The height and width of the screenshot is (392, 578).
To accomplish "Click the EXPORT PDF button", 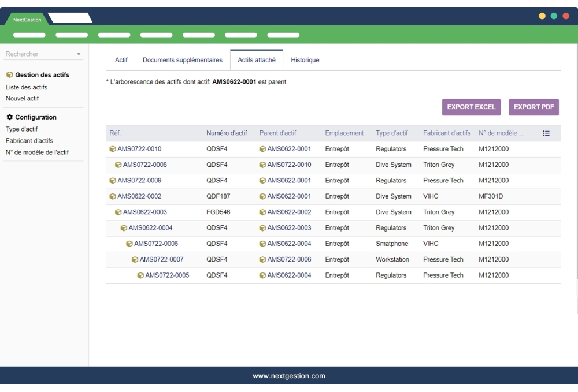I will click(533, 107).
